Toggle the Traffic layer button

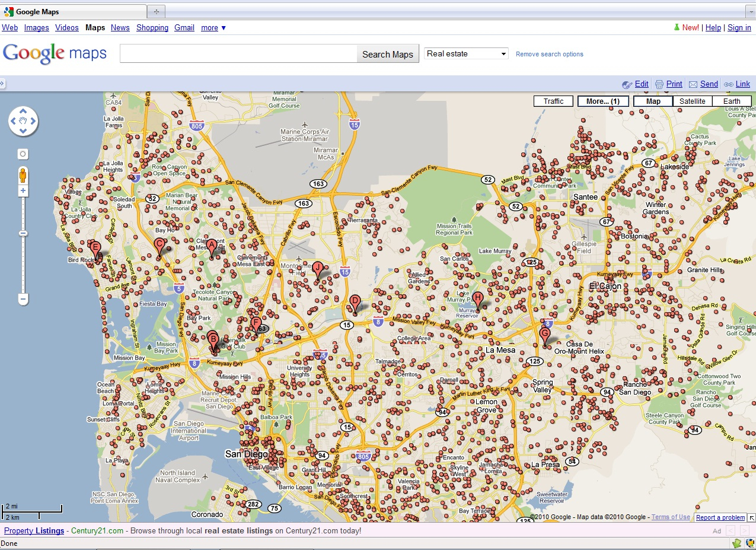click(x=553, y=101)
